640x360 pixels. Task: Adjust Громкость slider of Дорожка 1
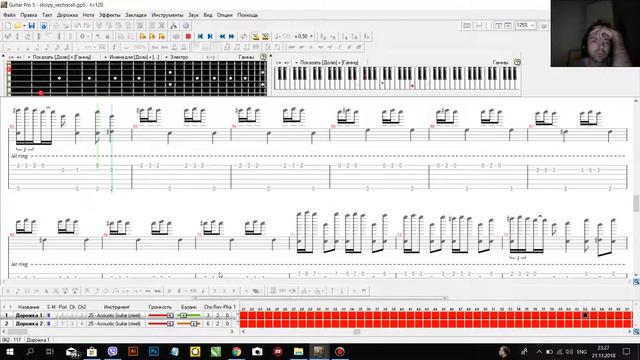click(160, 316)
